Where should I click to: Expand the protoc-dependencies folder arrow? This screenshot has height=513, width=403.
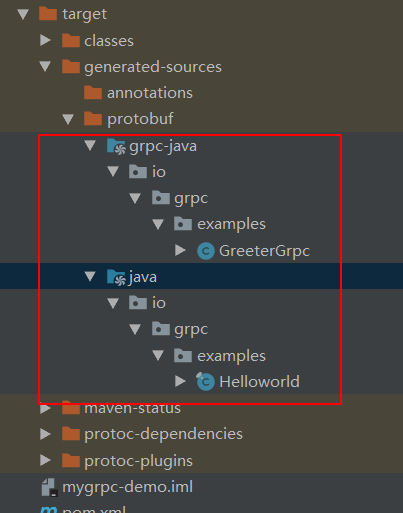pyautogui.click(x=45, y=434)
